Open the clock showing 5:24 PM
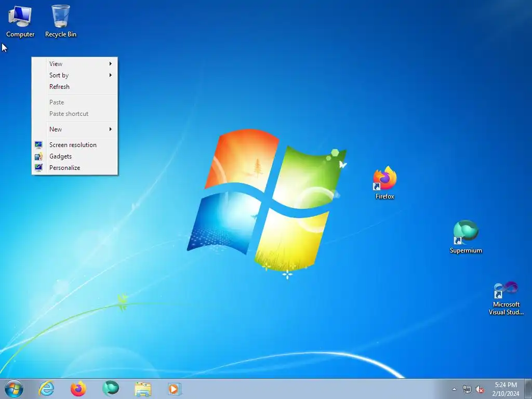This screenshot has width=532, height=399. (506, 389)
